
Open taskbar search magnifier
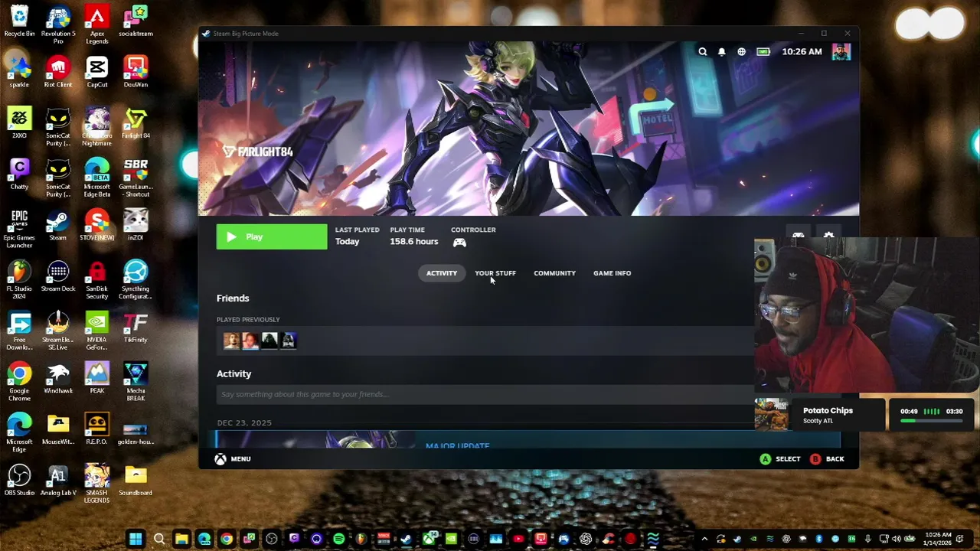pos(159,540)
